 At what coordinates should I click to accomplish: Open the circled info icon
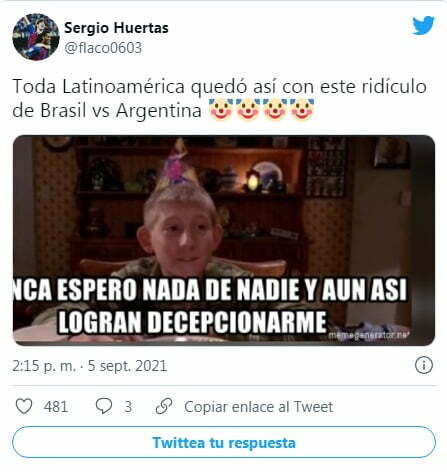[424, 365]
